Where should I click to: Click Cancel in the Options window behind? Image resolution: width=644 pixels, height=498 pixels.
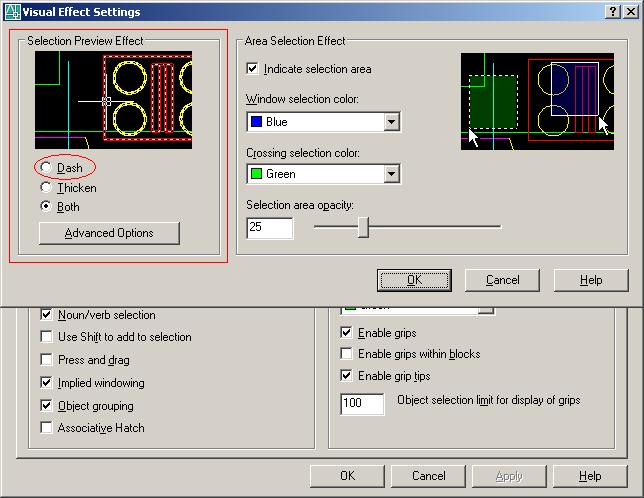pyautogui.click(x=428, y=476)
